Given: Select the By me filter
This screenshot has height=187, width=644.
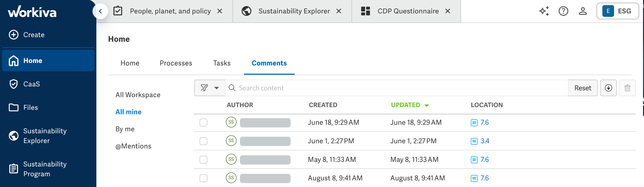Looking at the screenshot, I should pos(125,129).
